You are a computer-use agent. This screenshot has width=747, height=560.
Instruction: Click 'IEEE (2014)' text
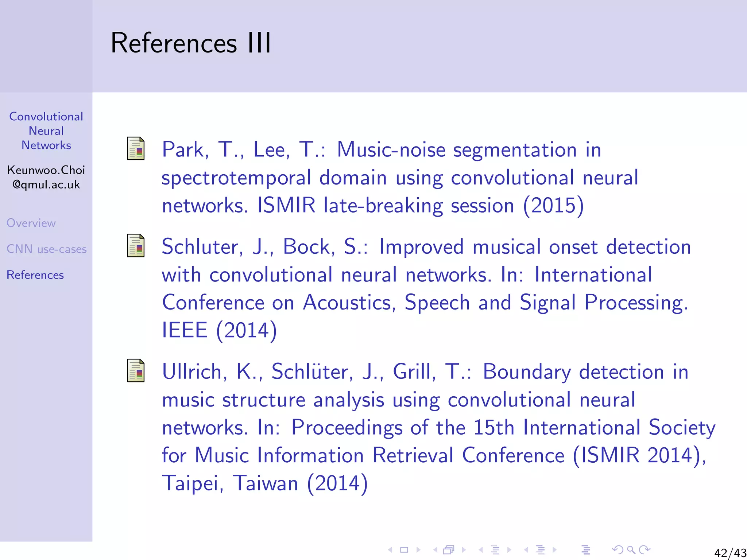(219, 330)
